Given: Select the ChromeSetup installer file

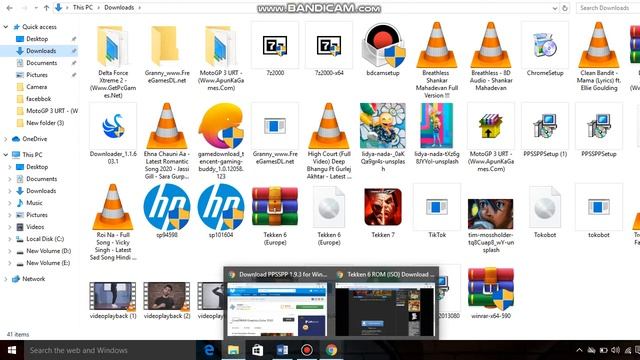Looking at the screenshot, I should point(545,49).
